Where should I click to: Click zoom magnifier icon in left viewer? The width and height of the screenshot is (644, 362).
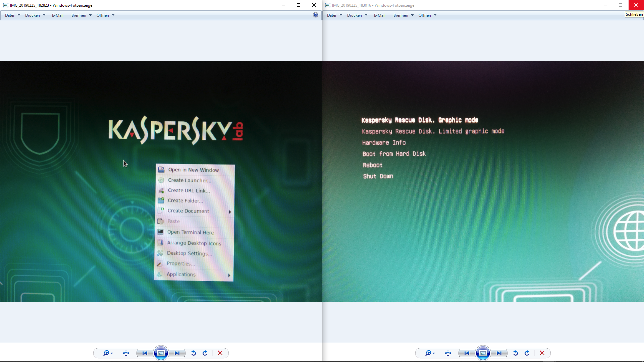pos(106,353)
